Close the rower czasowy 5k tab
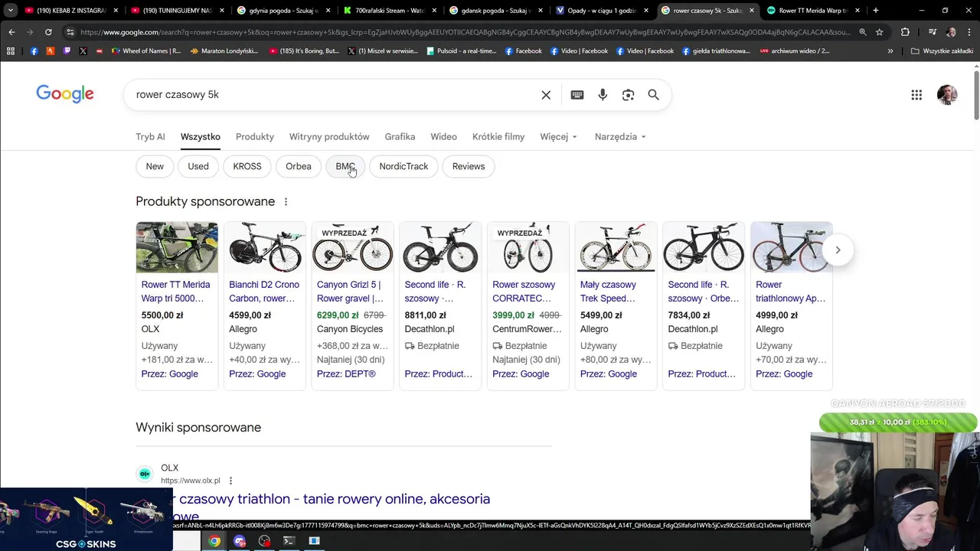This screenshot has width=980, height=551. (x=751, y=11)
